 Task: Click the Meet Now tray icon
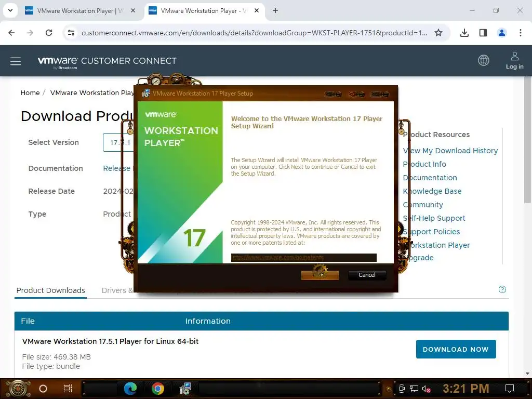pyautogui.click(x=402, y=389)
